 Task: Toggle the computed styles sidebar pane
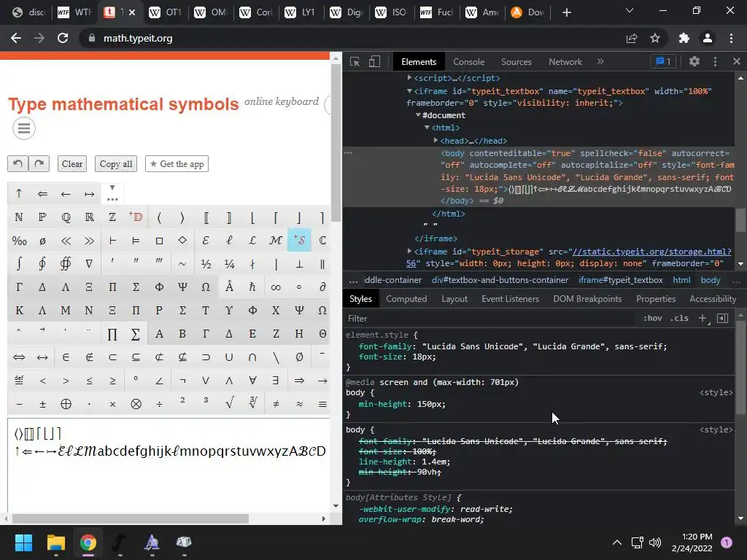coord(722,318)
